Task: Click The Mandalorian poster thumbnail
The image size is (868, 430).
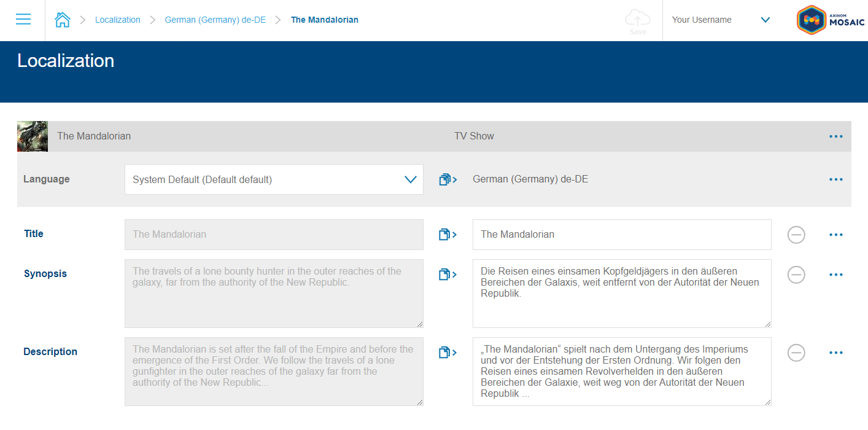Action: 33,136
